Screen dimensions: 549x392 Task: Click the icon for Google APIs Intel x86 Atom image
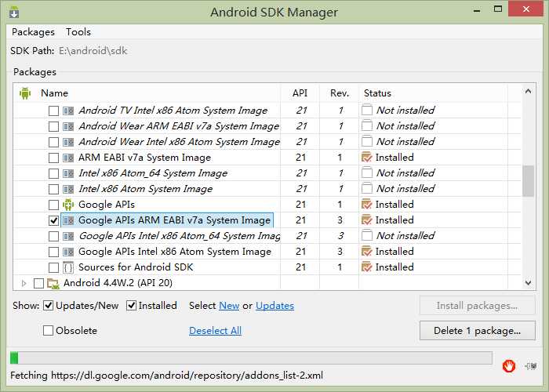(68, 252)
